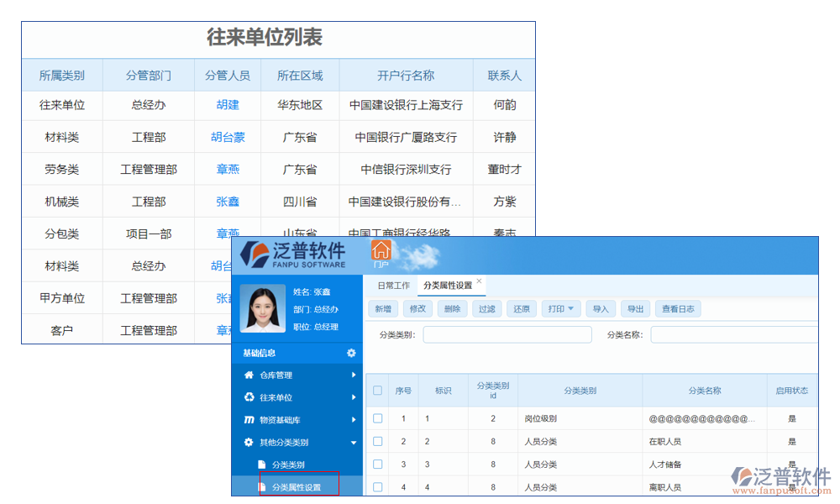Click the 泛普软件 logo in the header

(290, 253)
